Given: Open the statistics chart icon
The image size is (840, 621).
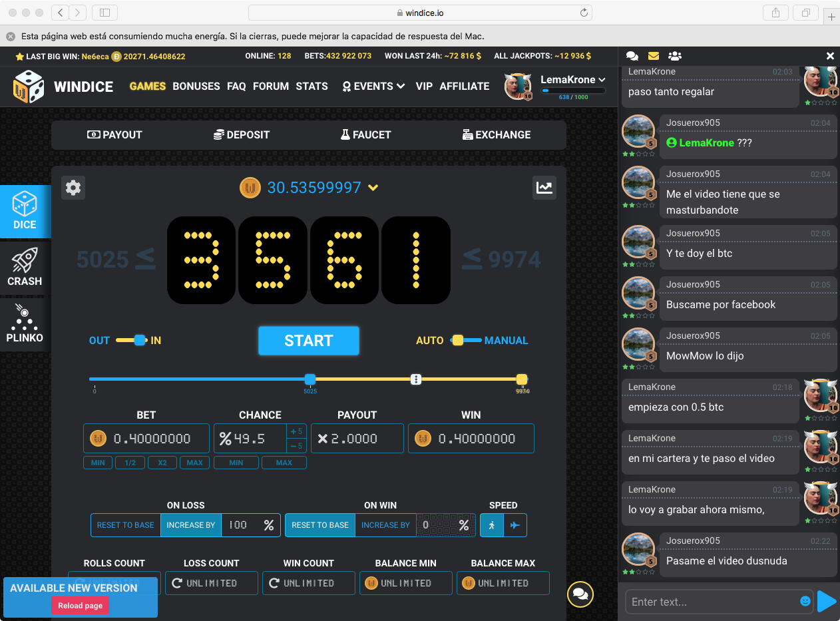Looking at the screenshot, I should 544,188.
